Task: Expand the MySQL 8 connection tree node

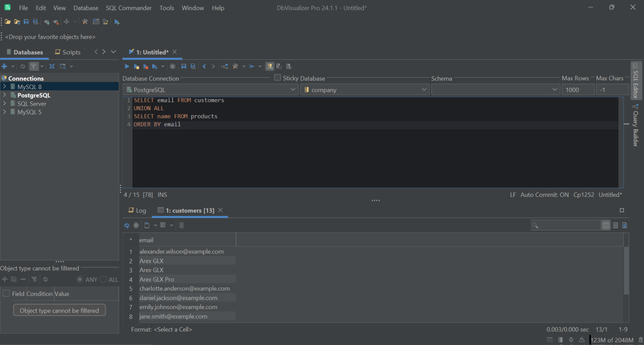Action: [4, 86]
